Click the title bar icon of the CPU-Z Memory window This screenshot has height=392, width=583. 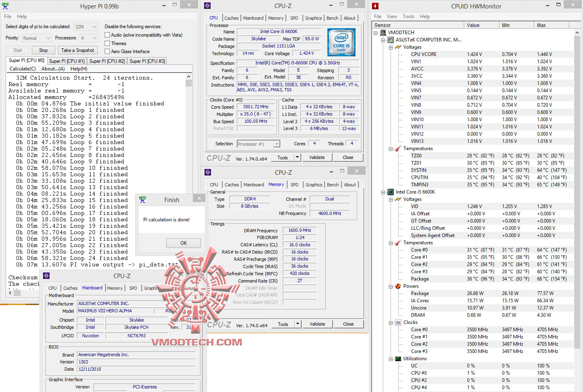208,172
